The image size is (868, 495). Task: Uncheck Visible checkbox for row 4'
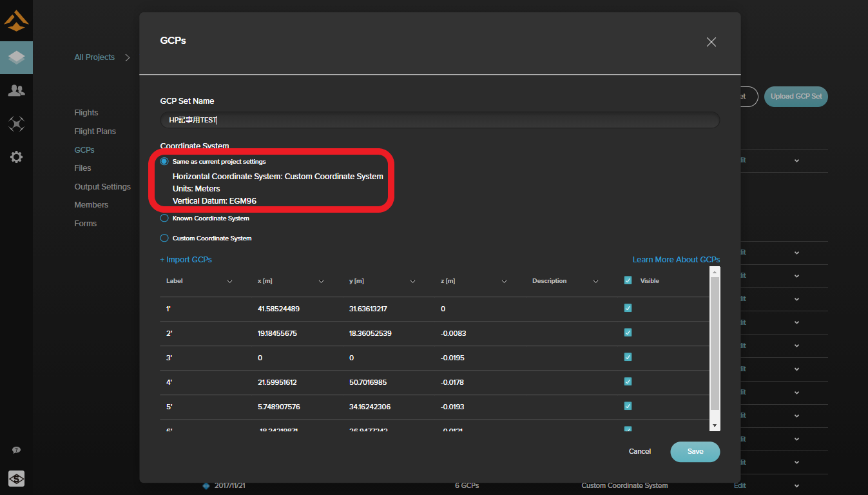628,382
